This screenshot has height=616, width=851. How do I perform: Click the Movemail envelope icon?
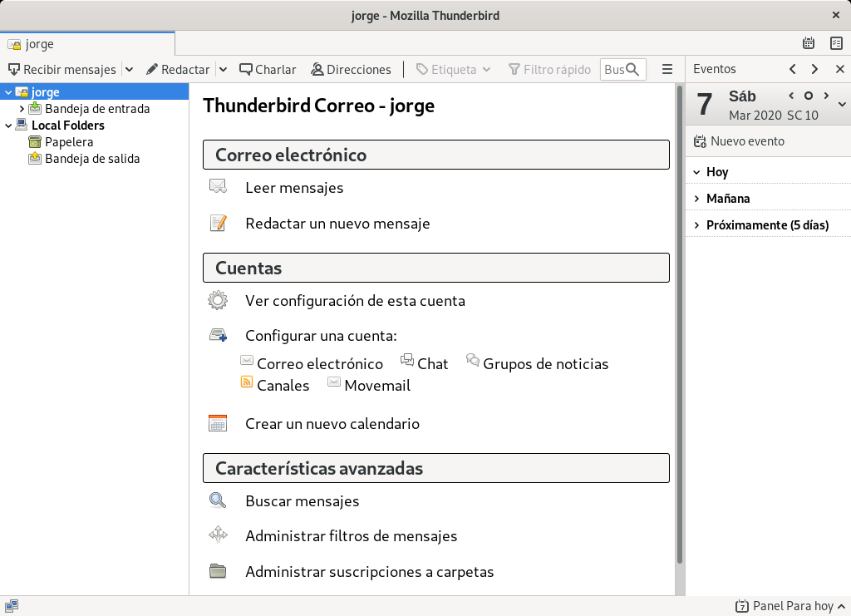pyautogui.click(x=334, y=384)
